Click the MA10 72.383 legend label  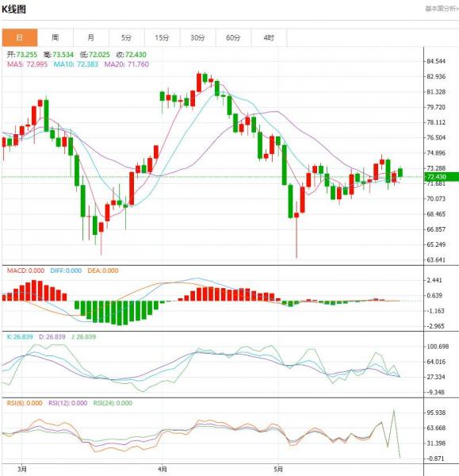click(x=76, y=64)
